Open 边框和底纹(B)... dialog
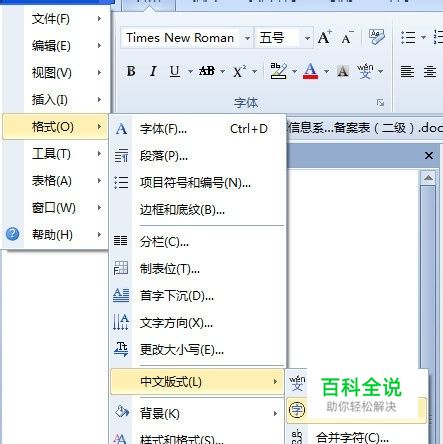Screen dimensions: 443x444 coord(198,210)
